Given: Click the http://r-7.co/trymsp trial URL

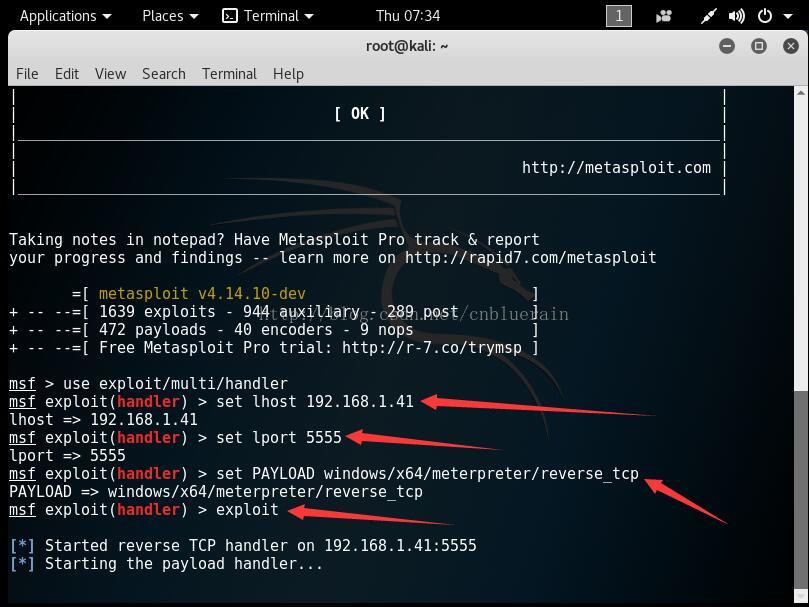Looking at the screenshot, I should click(x=432, y=347).
